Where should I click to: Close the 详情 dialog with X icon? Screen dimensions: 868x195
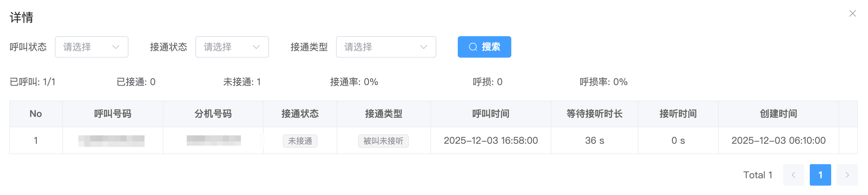pyautogui.click(x=852, y=13)
